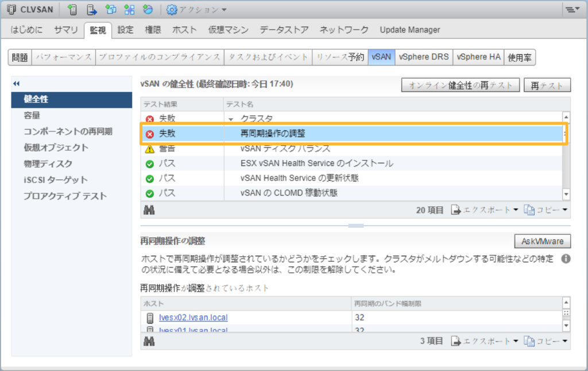This screenshot has height=371, width=588.
Task: Open エクスポート menu under health tests
Action: (x=485, y=210)
